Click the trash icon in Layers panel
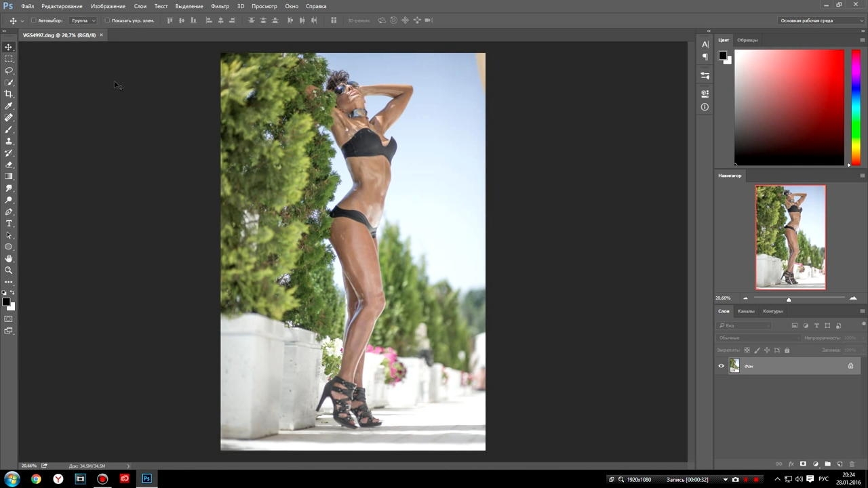This screenshot has height=488, width=868. [x=852, y=464]
